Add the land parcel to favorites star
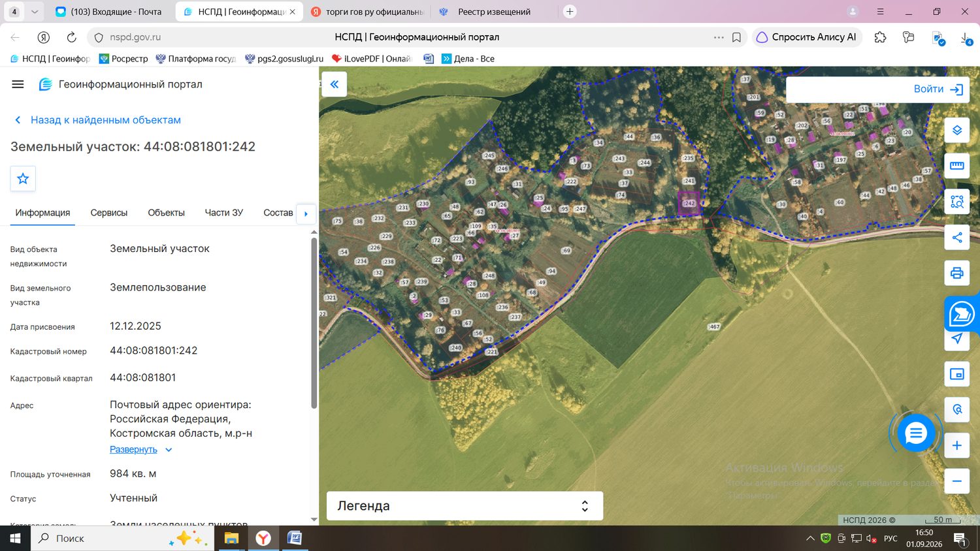This screenshot has width=980, height=551. (23, 178)
